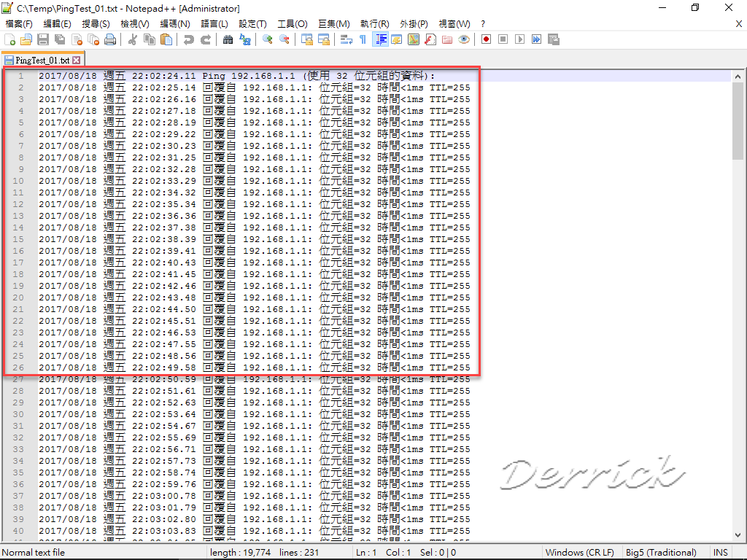Open the 巨集 (Macro) menu
Image resolution: width=747 pixels, height=560 pixels.
click(333, 23)
